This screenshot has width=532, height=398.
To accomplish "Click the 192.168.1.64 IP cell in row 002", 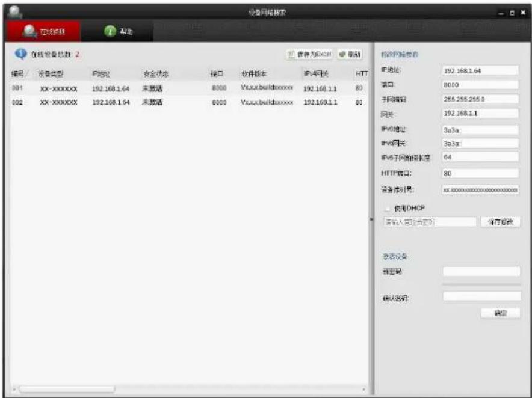I will coord(111,102).
